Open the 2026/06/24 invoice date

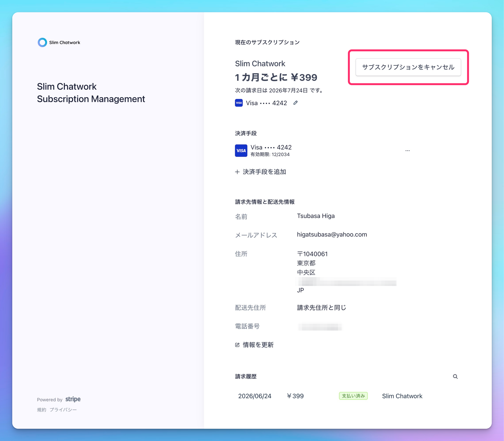pos(255,396)
